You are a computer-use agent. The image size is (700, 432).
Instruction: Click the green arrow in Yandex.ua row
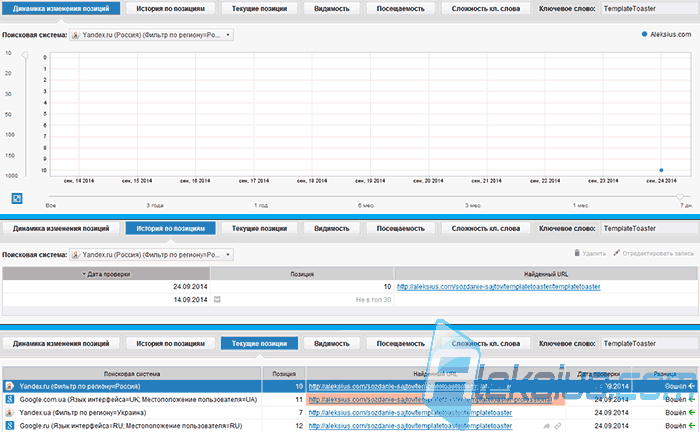[692, 413]
